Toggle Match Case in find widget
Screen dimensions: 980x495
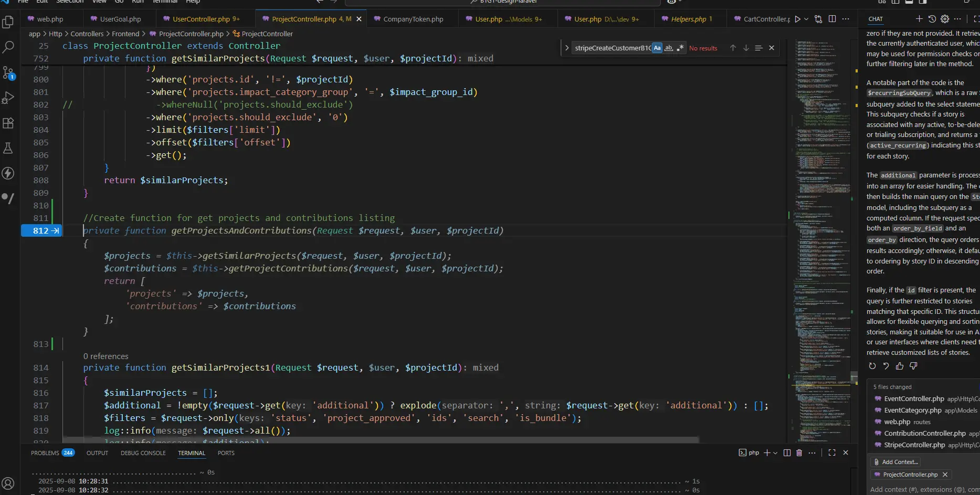657,48
